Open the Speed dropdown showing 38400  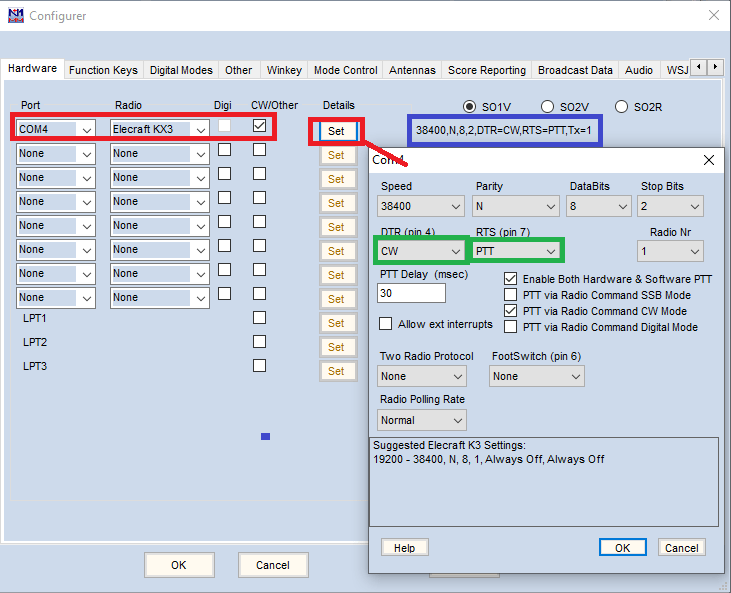(421, 206)
